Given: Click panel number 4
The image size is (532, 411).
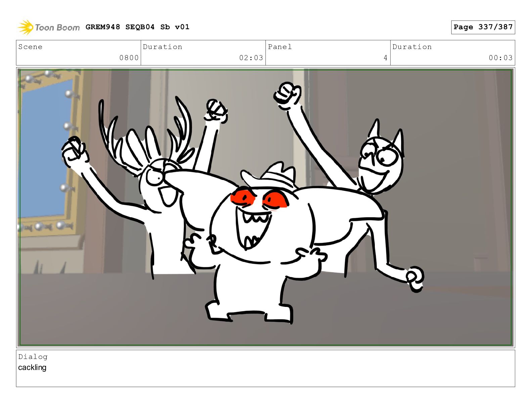Looking at the screenshot, I should (x=386, y=58).
